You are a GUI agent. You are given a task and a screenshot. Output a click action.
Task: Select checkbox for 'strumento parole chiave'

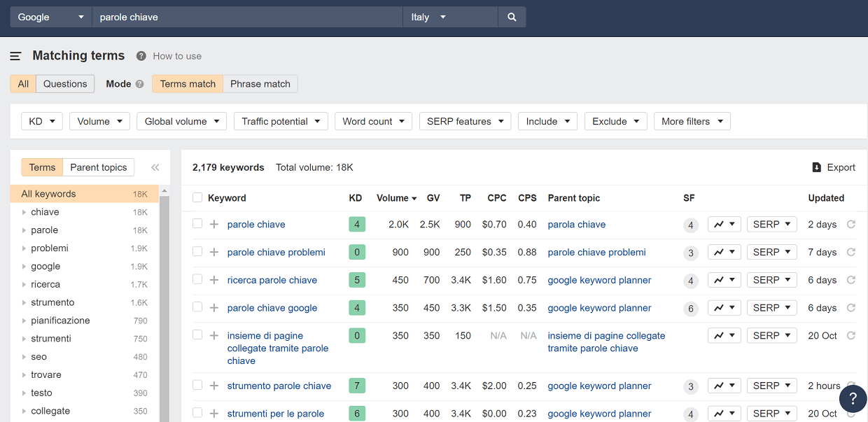[x=197, y=385]
